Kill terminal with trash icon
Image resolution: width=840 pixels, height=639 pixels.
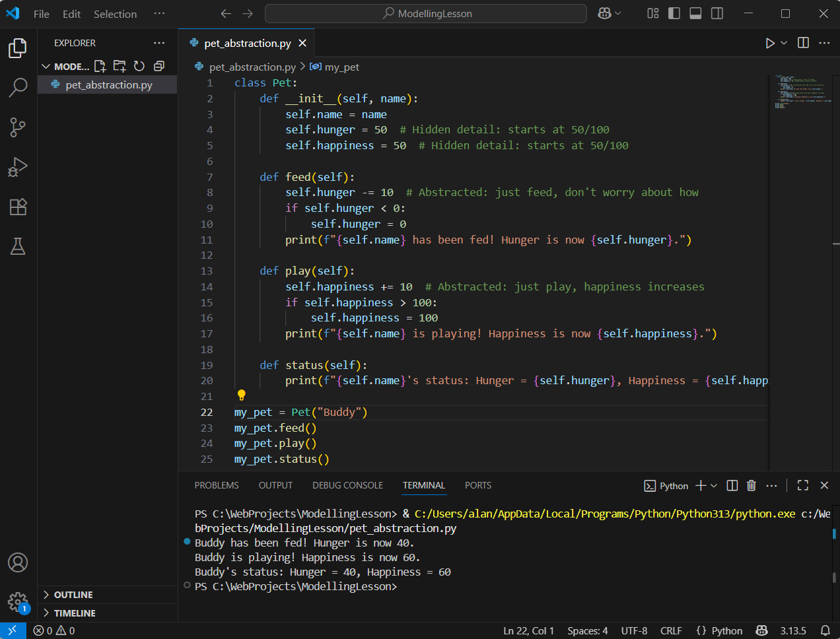(751, 486)
